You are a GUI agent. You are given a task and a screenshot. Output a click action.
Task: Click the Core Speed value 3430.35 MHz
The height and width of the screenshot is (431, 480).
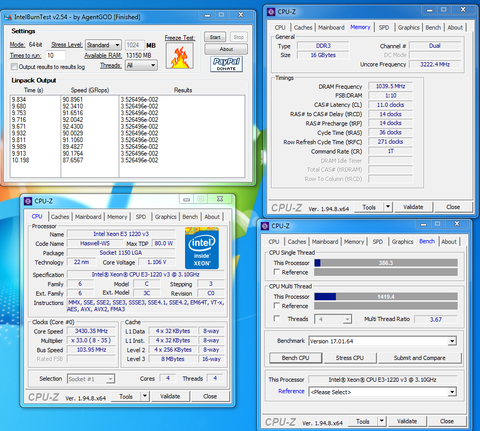click(91, 331)
